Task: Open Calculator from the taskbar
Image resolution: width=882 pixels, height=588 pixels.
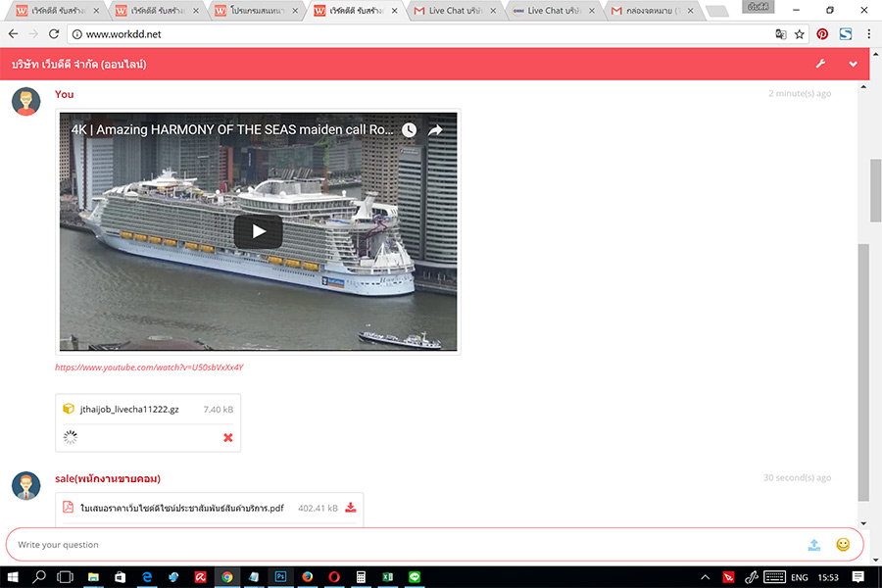Action: pos(361,577)
